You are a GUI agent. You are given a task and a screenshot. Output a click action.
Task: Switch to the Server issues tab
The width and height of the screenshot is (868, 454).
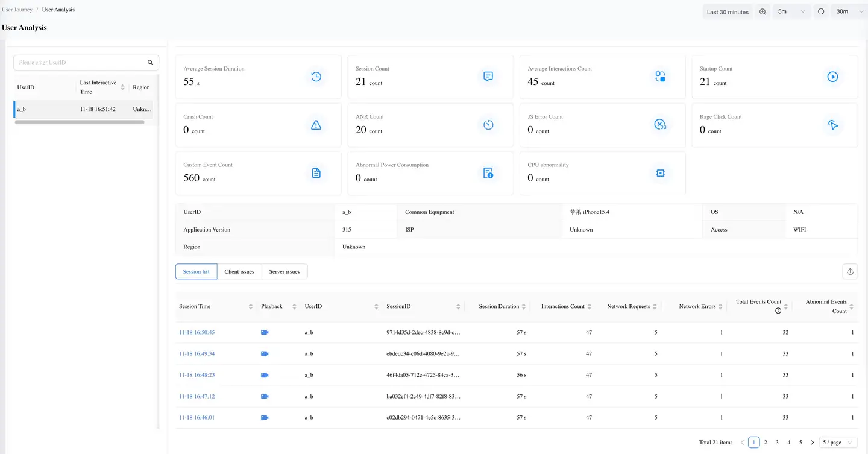(x=285, y=272)
